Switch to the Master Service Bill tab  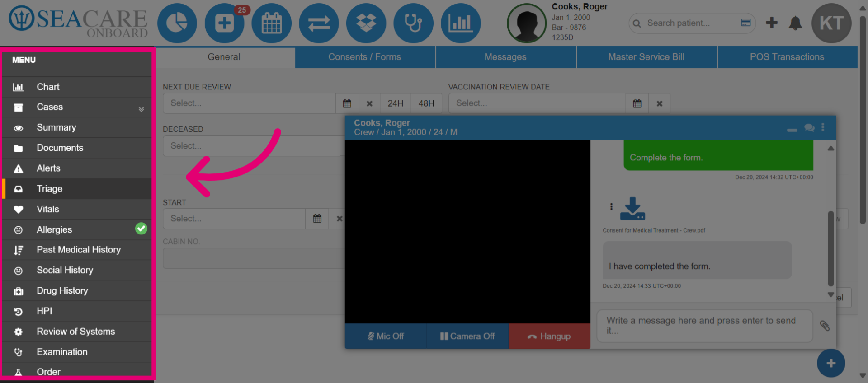[646, 57]
